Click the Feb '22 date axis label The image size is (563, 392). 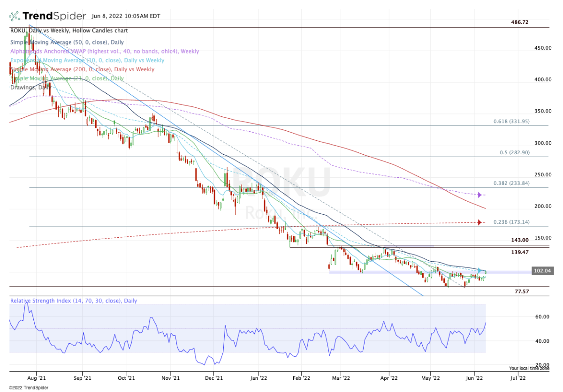[x=300, y=377]
